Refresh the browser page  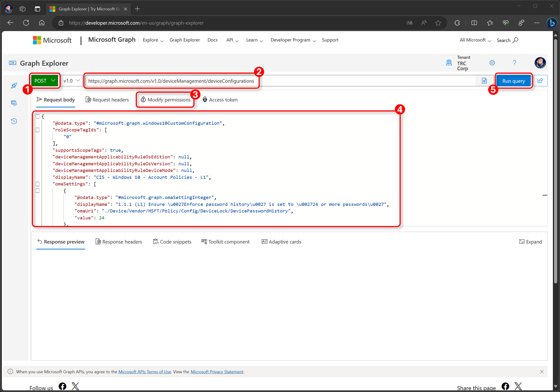(26, 23)
